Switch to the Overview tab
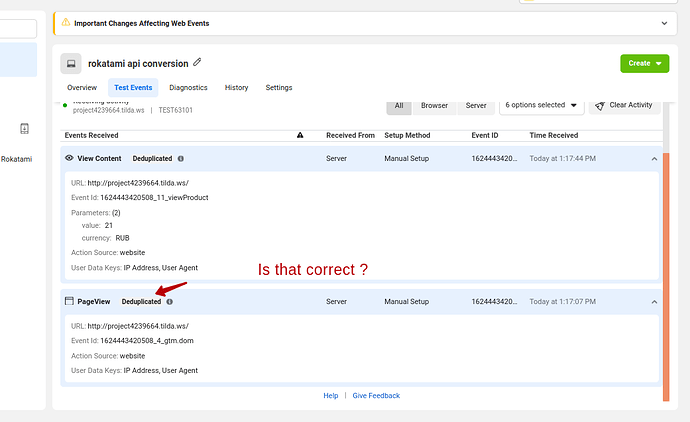This screenshot has width=690, height=422. 82,88
